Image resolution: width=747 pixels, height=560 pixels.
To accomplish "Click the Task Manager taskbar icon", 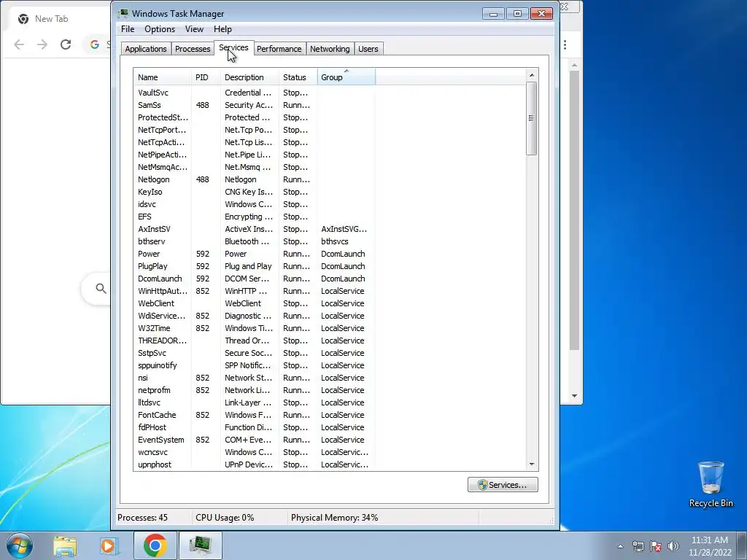I will coord(201,545).
